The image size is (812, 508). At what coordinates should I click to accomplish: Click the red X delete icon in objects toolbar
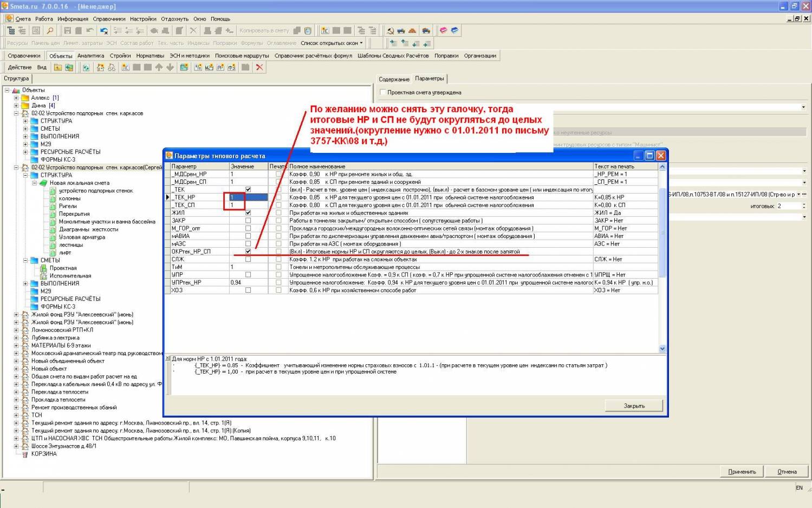point(259,67)
